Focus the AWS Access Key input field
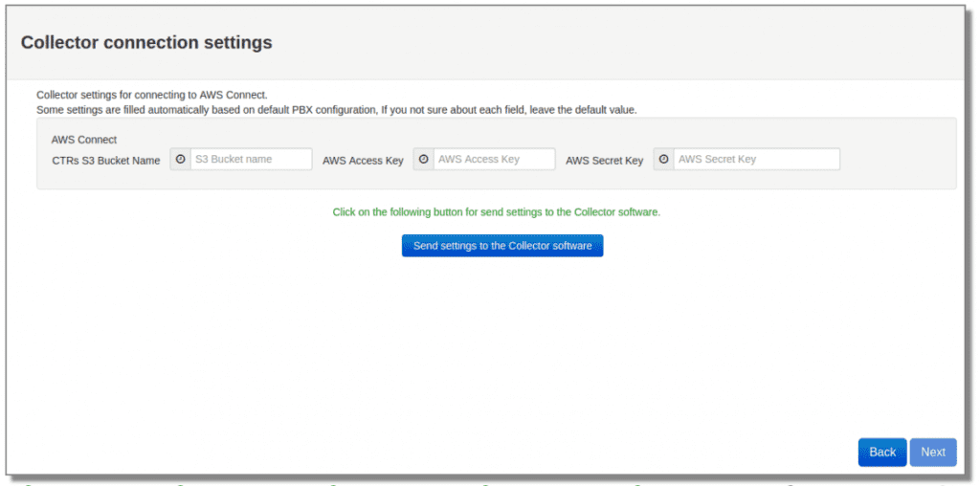980x486 pixels. coord(494,160)
